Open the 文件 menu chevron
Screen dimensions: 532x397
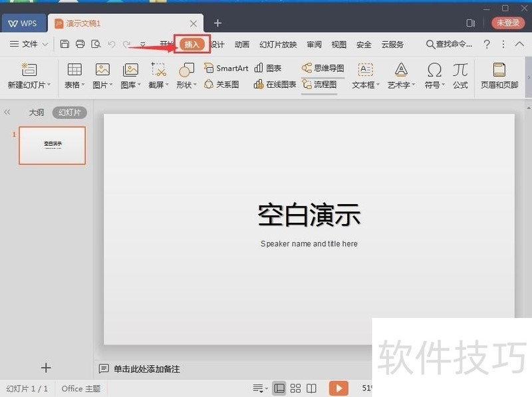(x=45, y=44)
